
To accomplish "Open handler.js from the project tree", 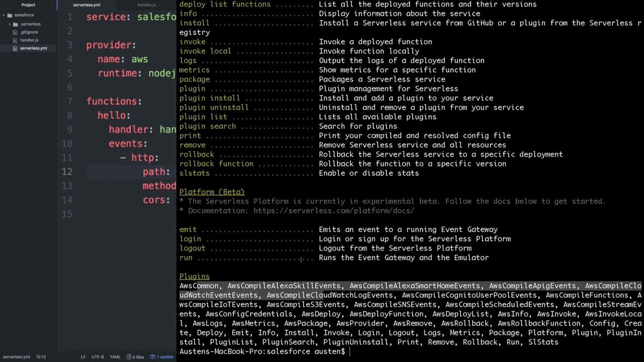I will (29, 40).
